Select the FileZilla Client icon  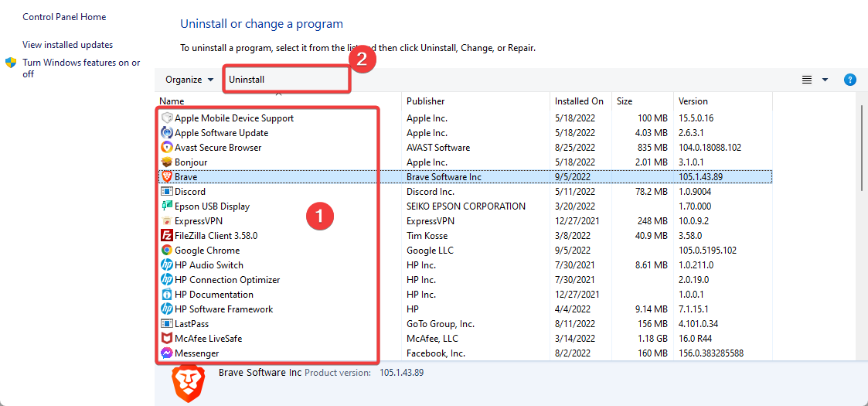click(x=166, y=236)
